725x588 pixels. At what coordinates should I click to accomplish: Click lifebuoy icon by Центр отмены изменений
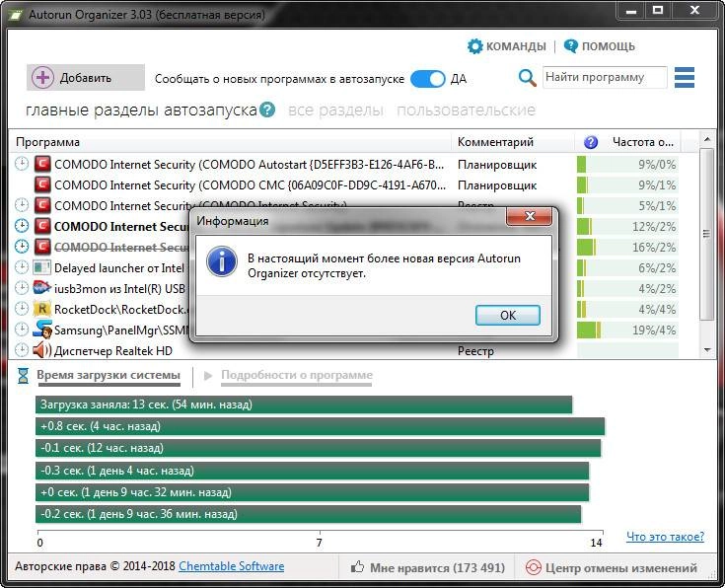(533, 567)
